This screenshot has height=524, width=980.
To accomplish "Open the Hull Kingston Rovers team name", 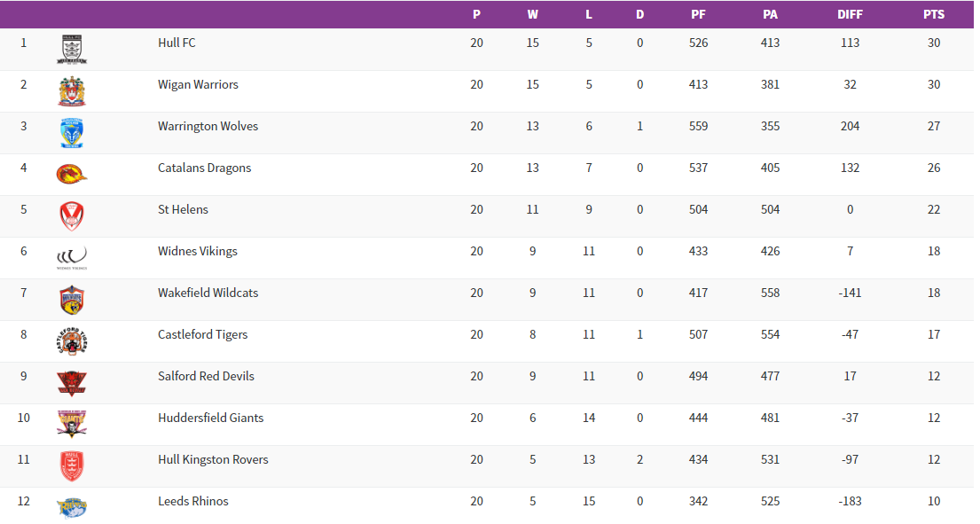I will [x=213, y=459].
